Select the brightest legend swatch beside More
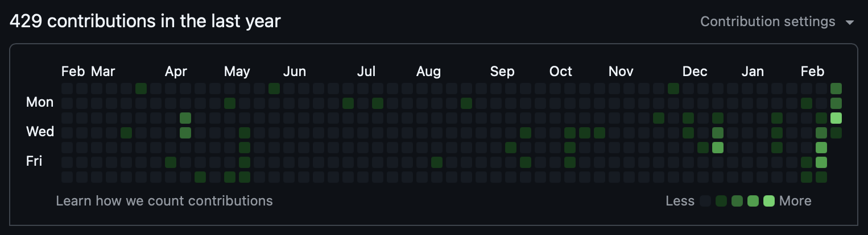This screenshot has height=235, width=868. pos(769,201)
